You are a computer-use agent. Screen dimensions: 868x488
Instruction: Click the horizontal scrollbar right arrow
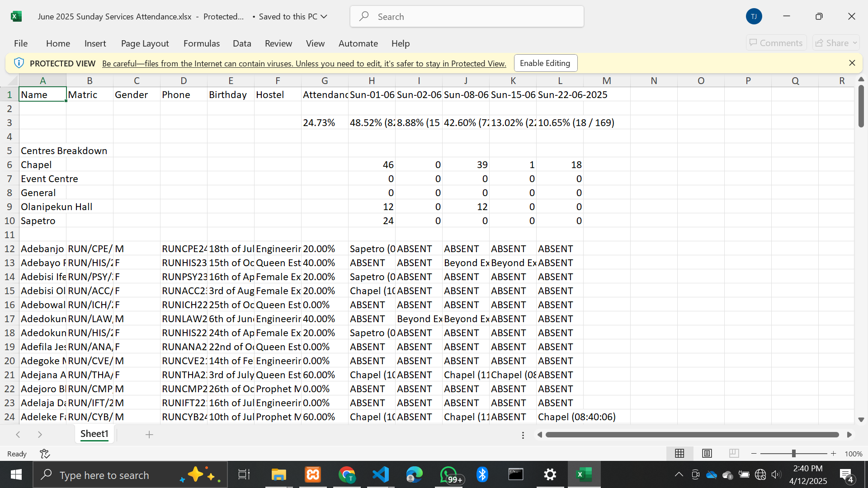849,435
